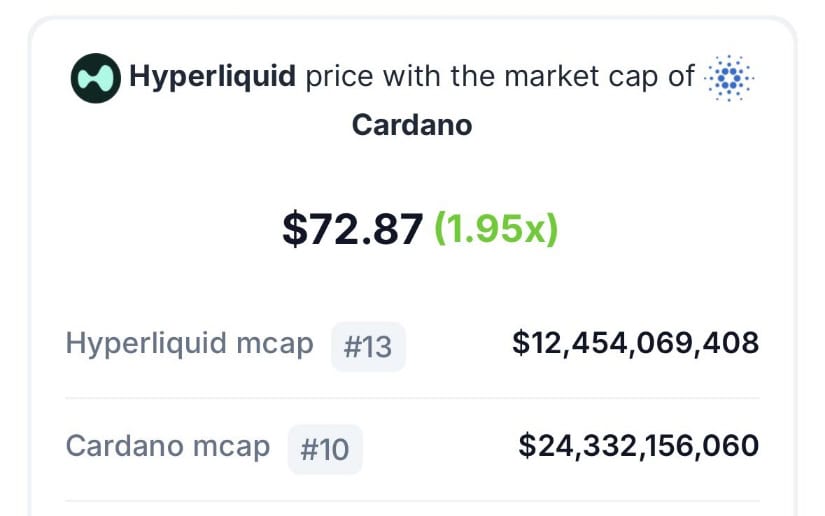Select the $12,454,069,408 market cap value
The width and height of the screenshot is (825, 516).
coord(636,343)
